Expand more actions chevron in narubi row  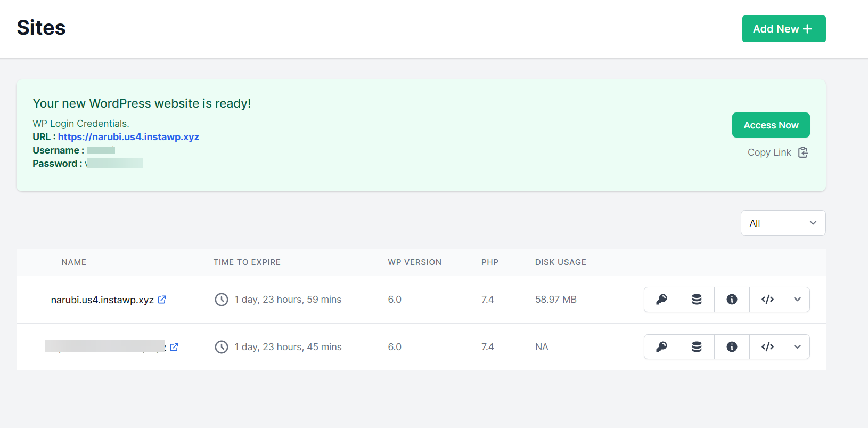pos(797,300)
